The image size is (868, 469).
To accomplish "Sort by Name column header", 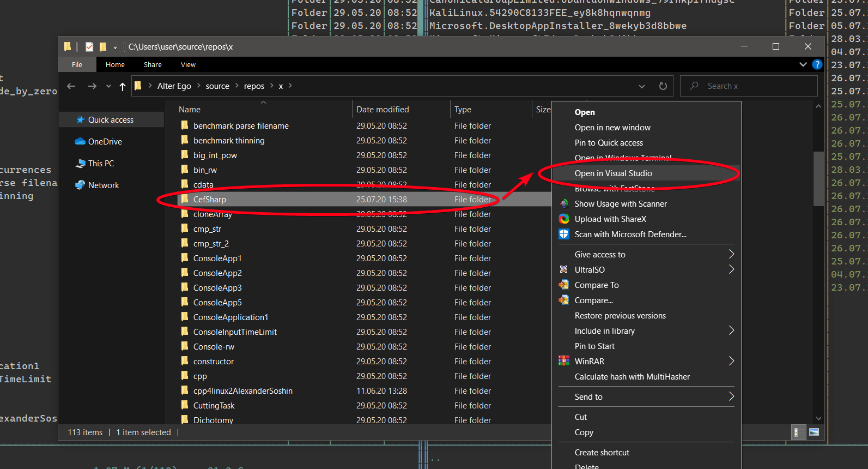I will tap(190, 110).
